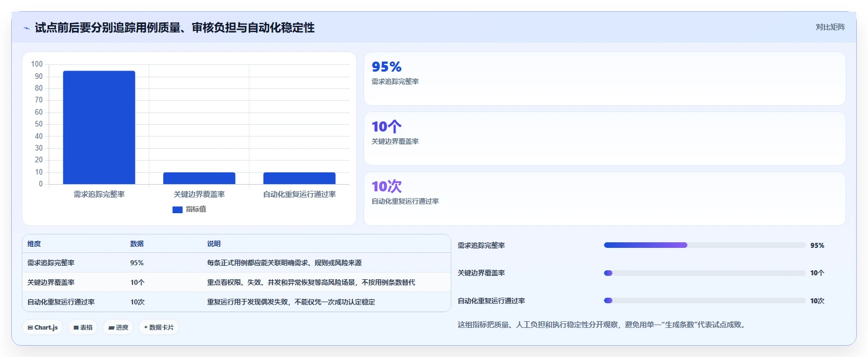Click the 自动化重复运行通过率 bar in the chart
868x357 pixels.
[x=299, y=178]
